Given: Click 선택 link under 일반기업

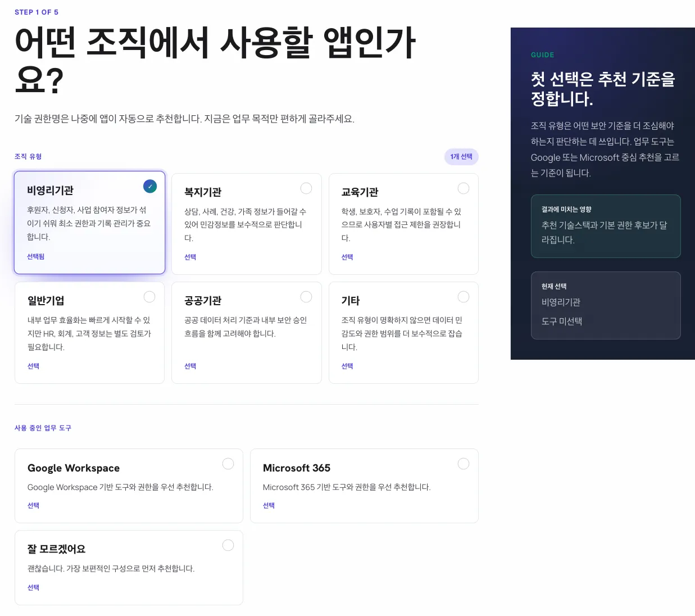Looking at the screenshot, I should pyautogui.click(x=34, y=366).
